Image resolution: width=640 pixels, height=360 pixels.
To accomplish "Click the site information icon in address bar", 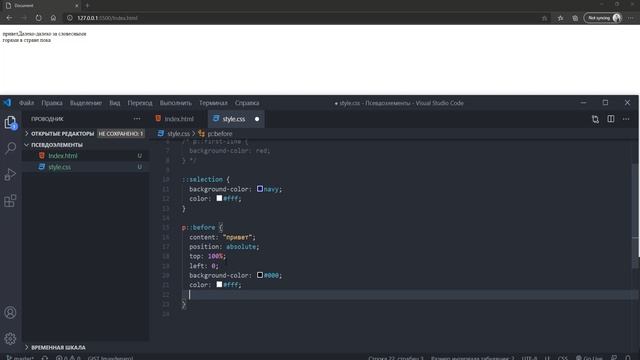I will 70,18.
